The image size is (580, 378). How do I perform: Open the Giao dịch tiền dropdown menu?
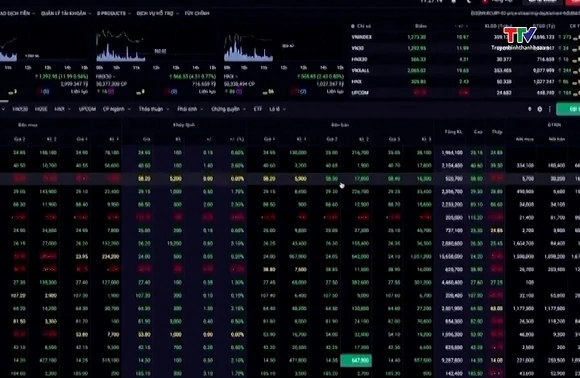point(17,13)
